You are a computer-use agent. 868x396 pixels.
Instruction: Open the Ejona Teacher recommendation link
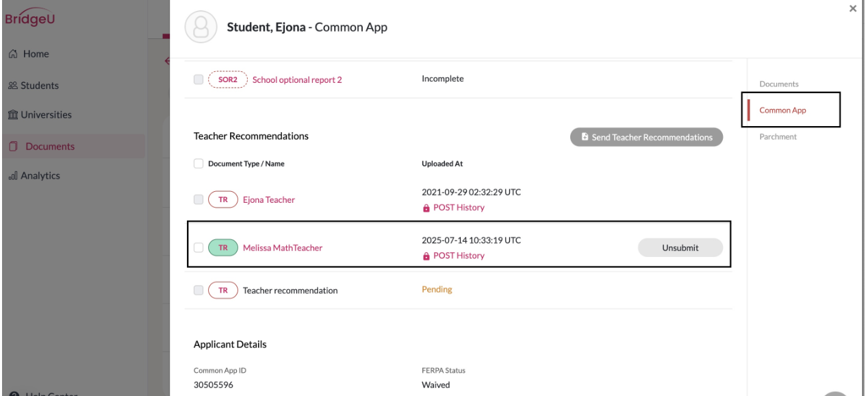coord(269,200)
